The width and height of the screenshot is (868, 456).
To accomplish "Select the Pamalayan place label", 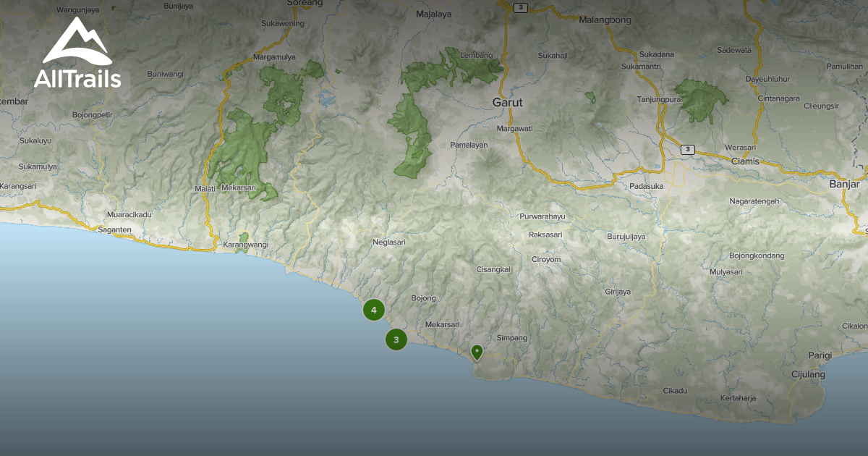I will pos(469,145).
